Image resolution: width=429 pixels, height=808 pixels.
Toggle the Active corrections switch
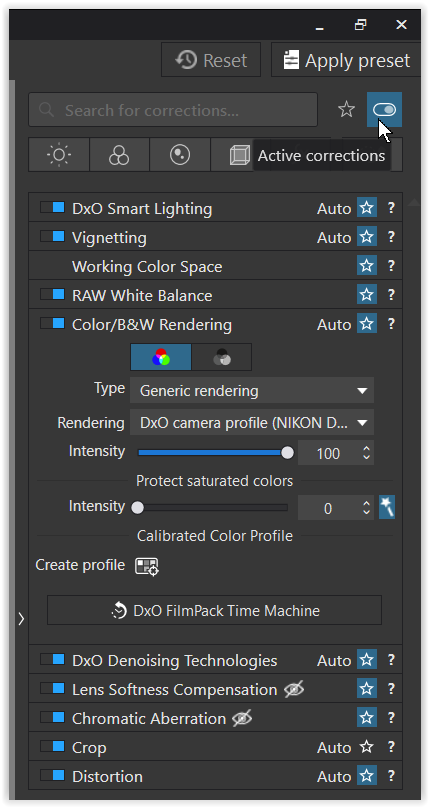(x=385, y=109)
